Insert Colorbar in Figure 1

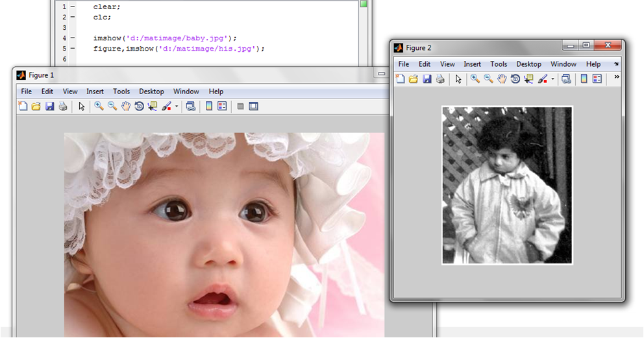pyautogui.click(x=208, y=106)
